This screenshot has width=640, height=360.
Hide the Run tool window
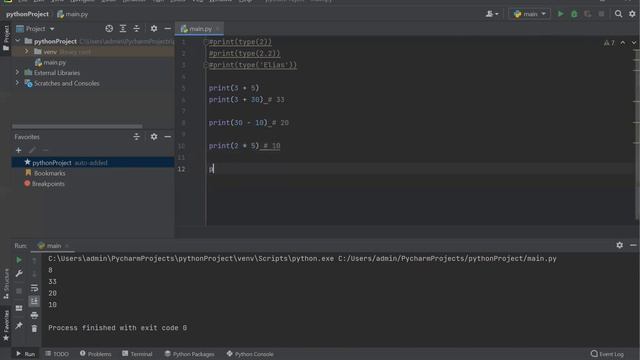(633, 245)
